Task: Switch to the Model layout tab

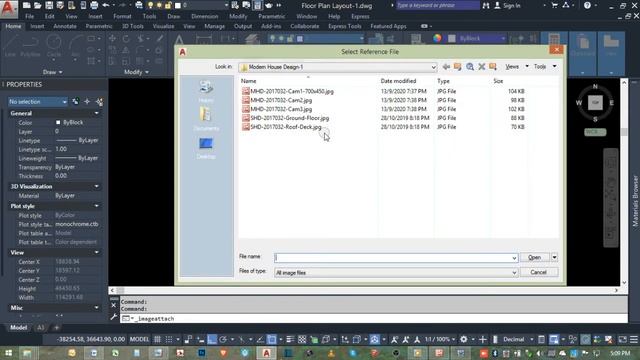Action: click(x=18, y=327)
